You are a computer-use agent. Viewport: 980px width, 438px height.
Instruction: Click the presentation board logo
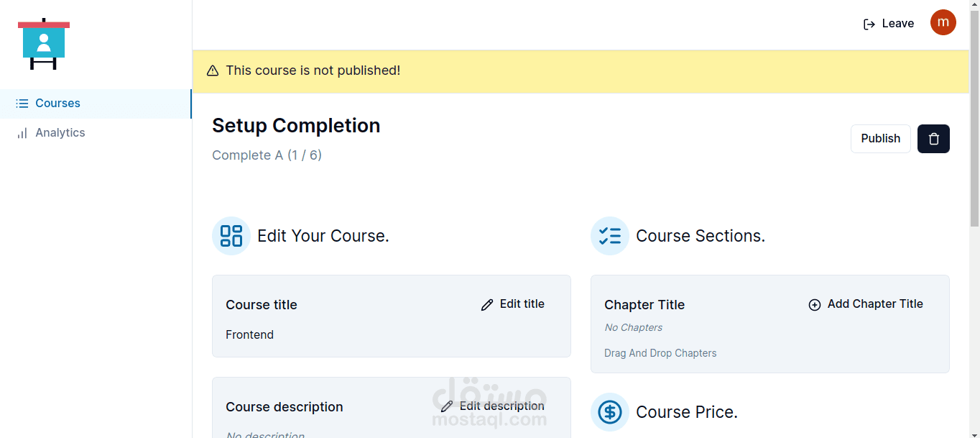point(44,44)
